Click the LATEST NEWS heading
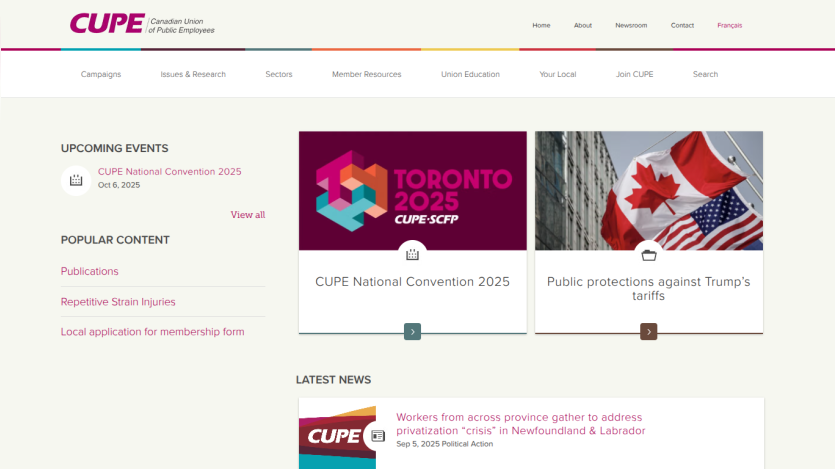Screen dimensions: 835x469 tap(333, 380)
